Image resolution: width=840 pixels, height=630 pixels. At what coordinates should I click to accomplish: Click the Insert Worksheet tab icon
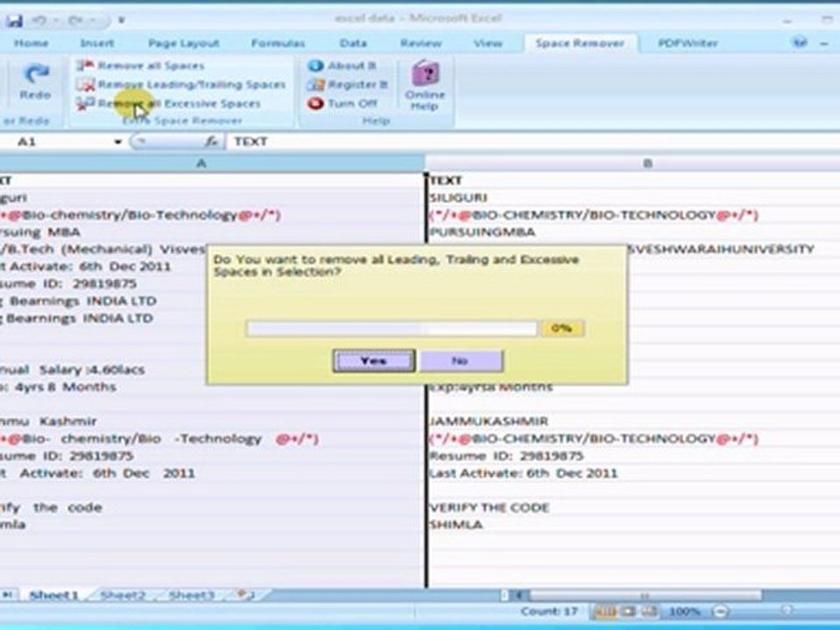(244, 595)
